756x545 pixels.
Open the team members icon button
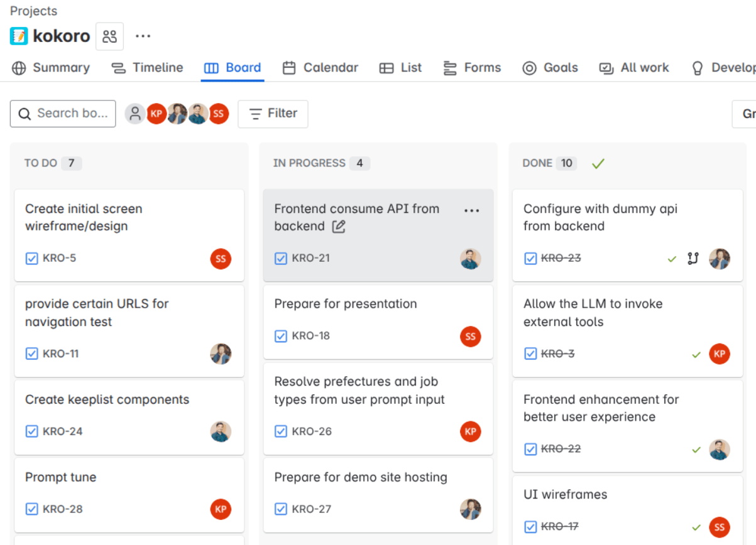pyautogui.click(x=109, y=36)
